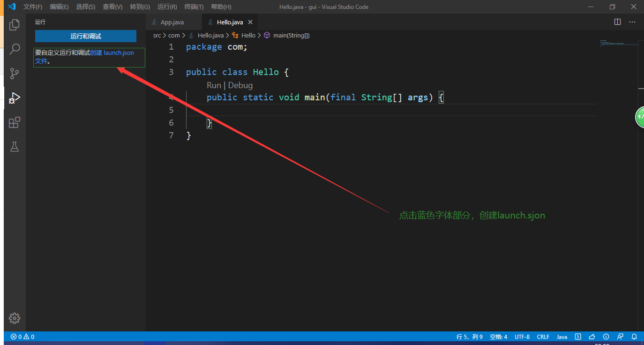Toggle the Run and Debug sidebar icon
The width and height of the screenshot is (644, 345).
point(14,97)
